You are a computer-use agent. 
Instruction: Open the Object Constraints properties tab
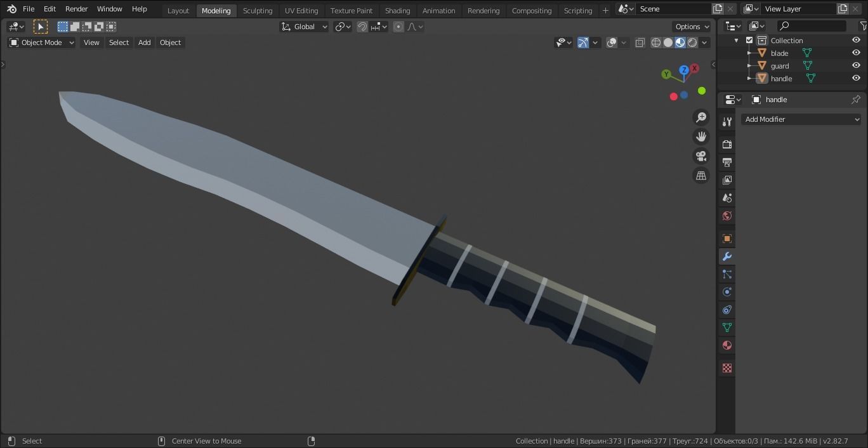click(x=727, y=310)
